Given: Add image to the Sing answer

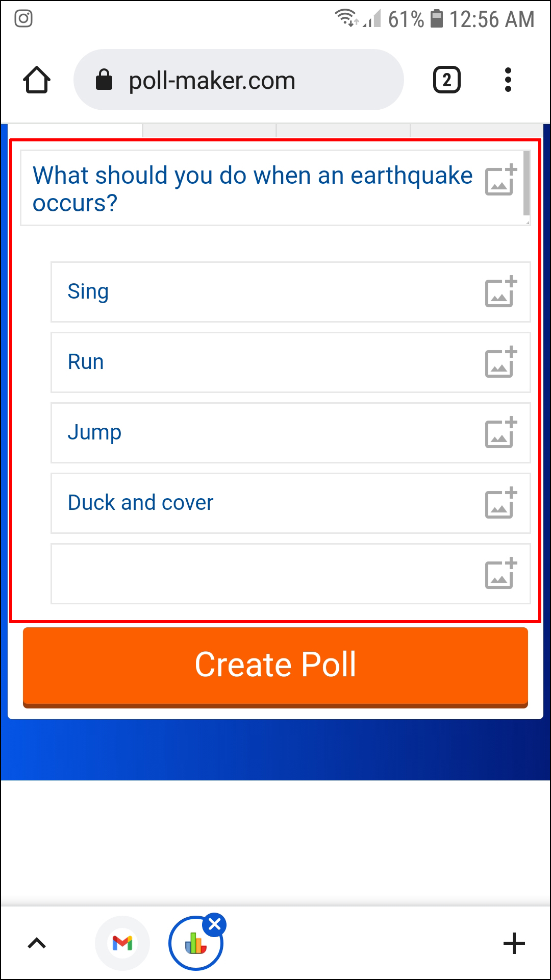Looking at the screenshot, I should 500,292.
